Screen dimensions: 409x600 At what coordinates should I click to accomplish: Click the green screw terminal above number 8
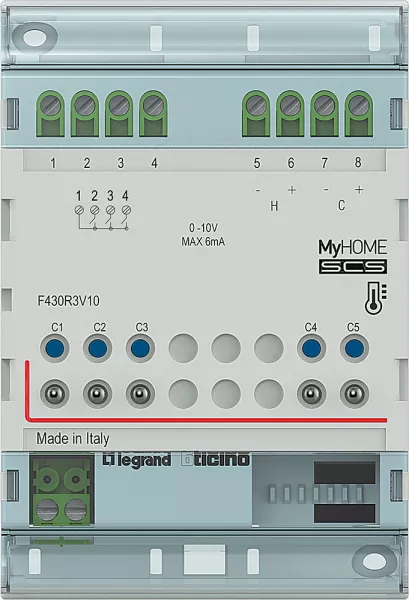pyautogui.click(x=358, y=114)
